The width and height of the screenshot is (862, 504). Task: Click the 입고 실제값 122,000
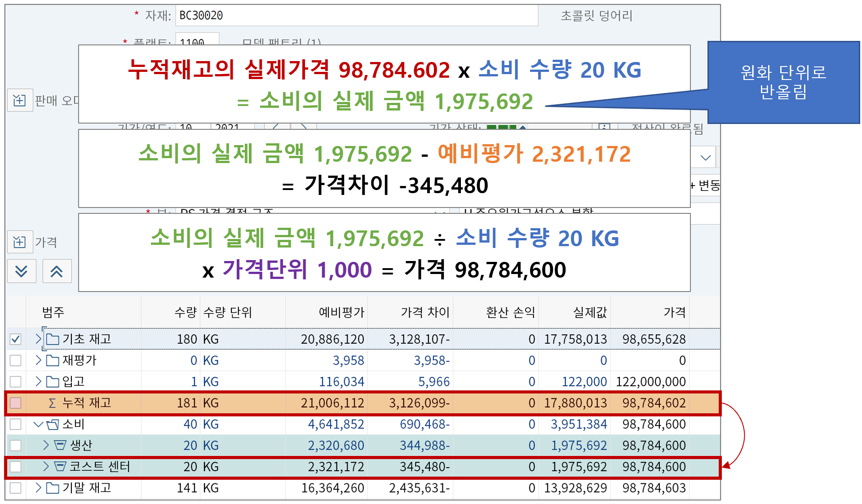(x=584, y=382)
